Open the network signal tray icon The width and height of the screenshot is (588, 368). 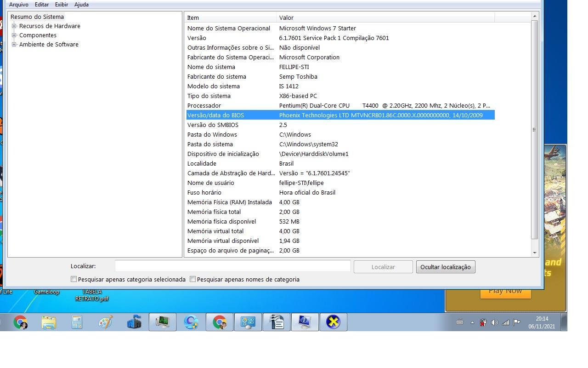(x=505, y=322)
